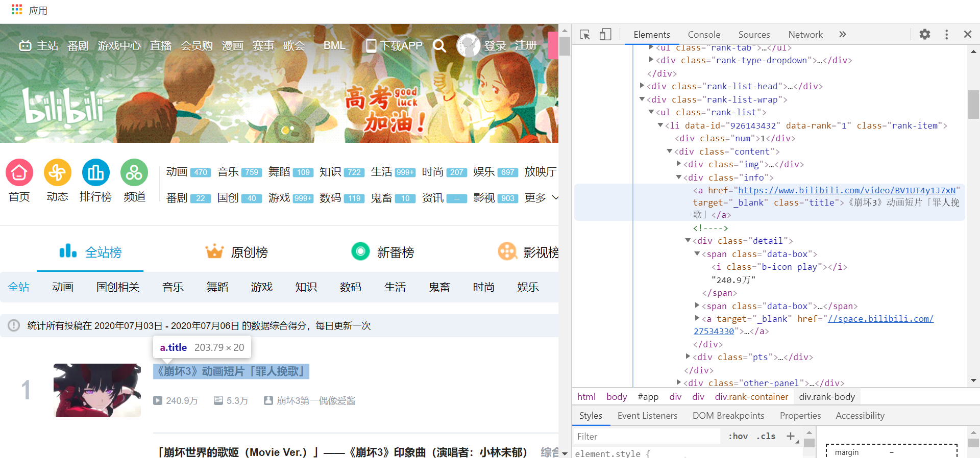Open the Properties pane tab
980x458 pixels.
800,416
